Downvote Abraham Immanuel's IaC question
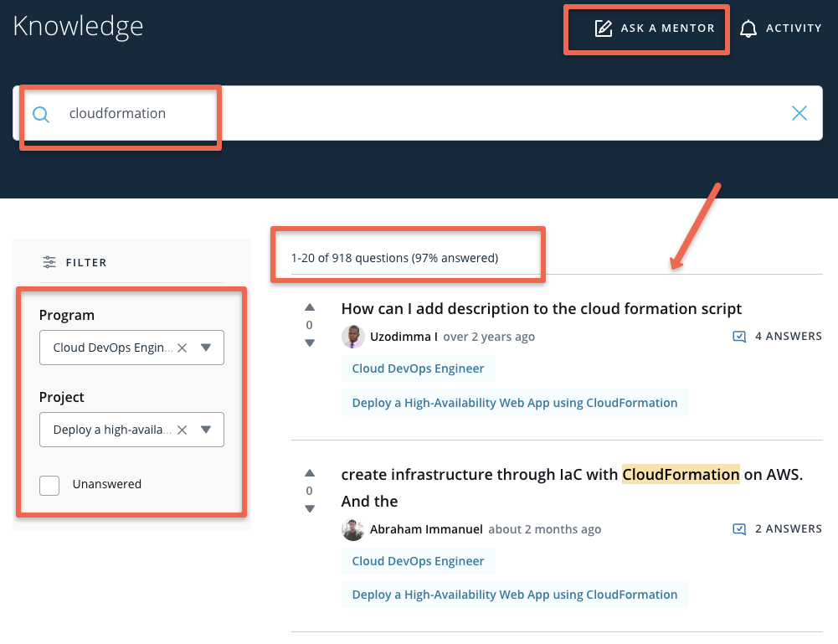This screenshot has width=838, height=644. 309,508
